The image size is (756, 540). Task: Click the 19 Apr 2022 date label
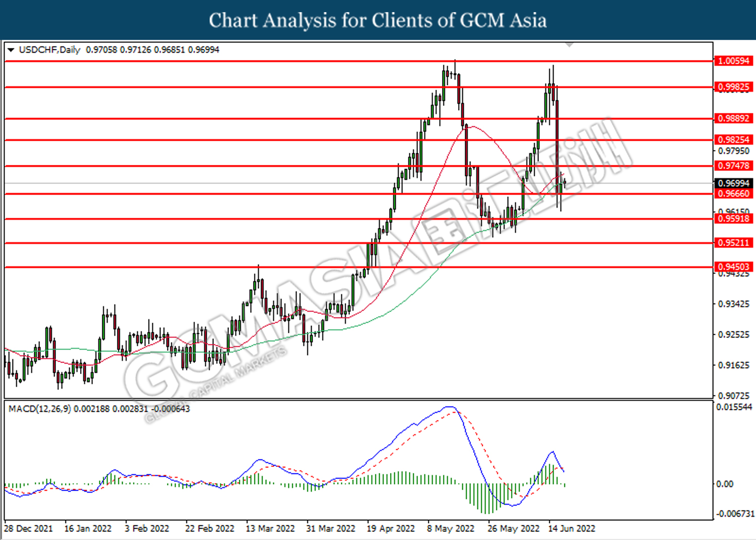(x=391, y=528)
